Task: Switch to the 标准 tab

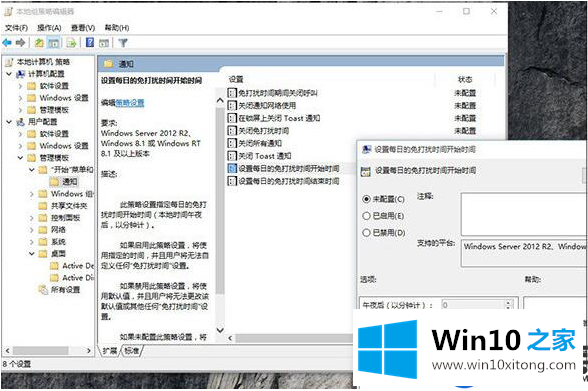Action: pyautogui.click(x=132, y=351)
